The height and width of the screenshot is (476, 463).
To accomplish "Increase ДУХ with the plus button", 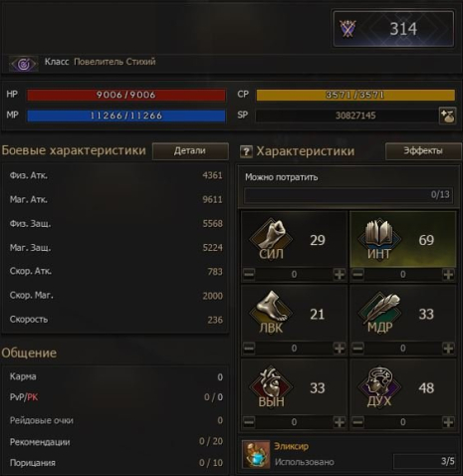I will pyautogui.click(x=448, y=422).
